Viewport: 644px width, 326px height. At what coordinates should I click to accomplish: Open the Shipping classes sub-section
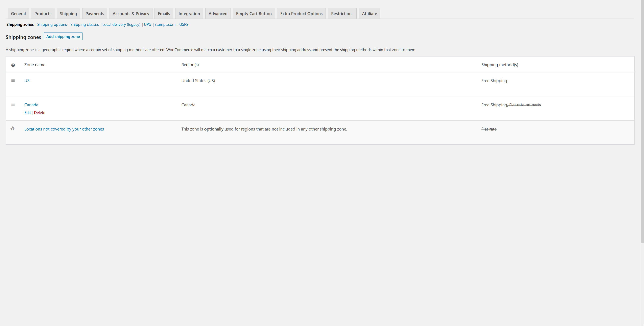tap(85, 24)
